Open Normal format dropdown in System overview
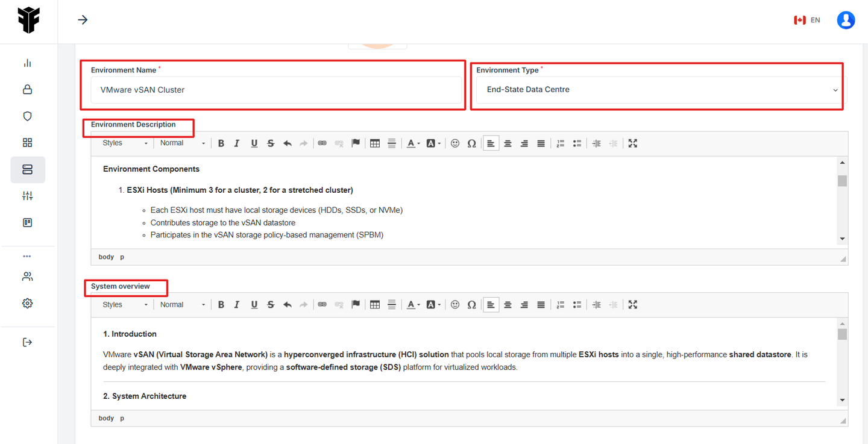Image resolution: width=868 pixels, height=444 pixels. point(182,305)
